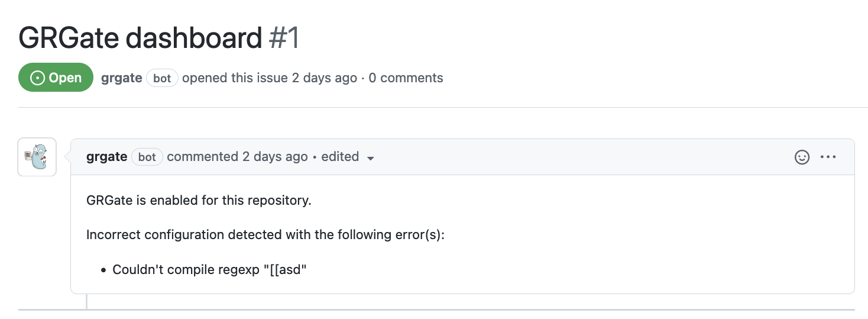Click the issue number #1
Image resolution: width=868 pixels, height=319 pixels.
click(284, 38)
